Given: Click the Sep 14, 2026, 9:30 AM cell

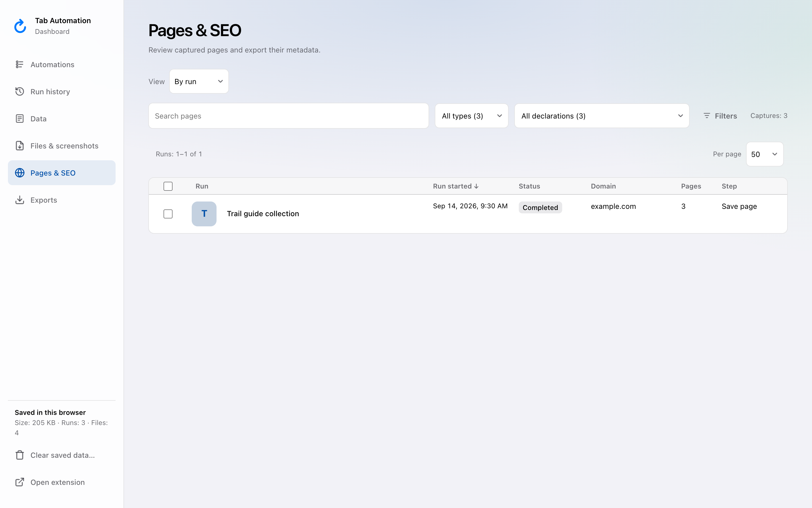Looking at the screenshot, I should coord(470,206).
